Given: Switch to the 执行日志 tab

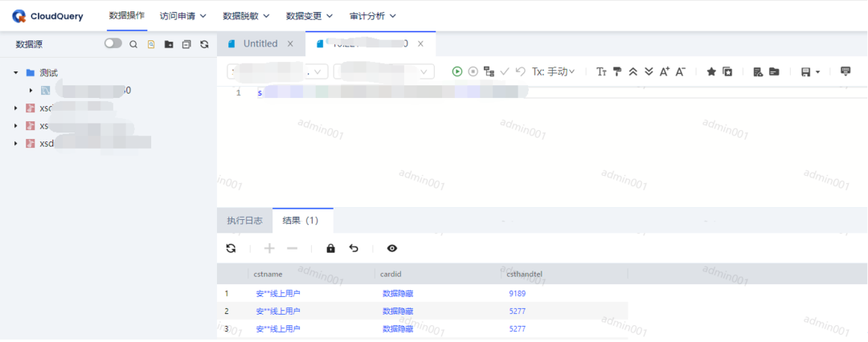Looking at the screenshot, I should pyautogui.click(x=244, y=221).
